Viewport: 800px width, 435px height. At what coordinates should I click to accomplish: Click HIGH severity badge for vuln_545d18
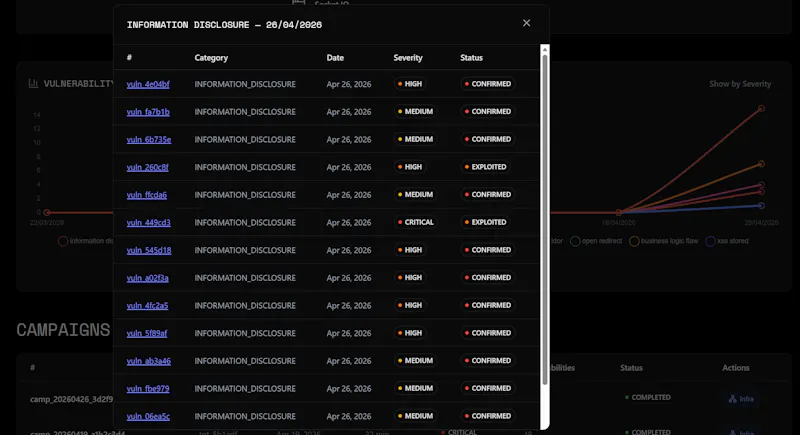[410, 250]
